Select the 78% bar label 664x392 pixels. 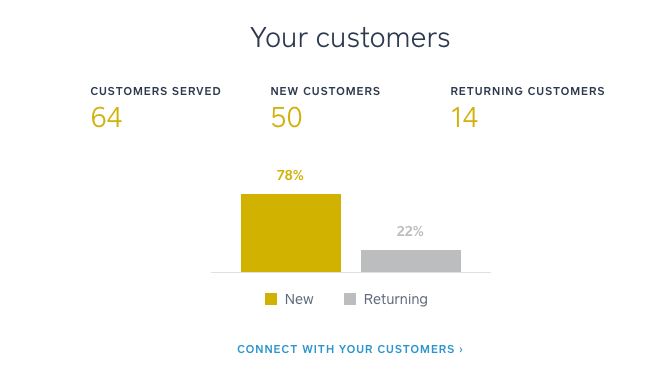click(x=290, y=175)
